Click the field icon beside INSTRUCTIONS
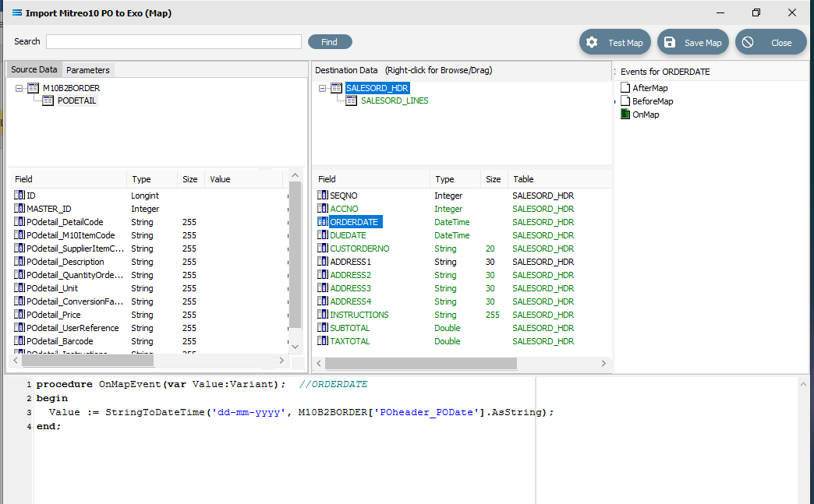The height and width of the screenshot is (504, 814). 322,314
